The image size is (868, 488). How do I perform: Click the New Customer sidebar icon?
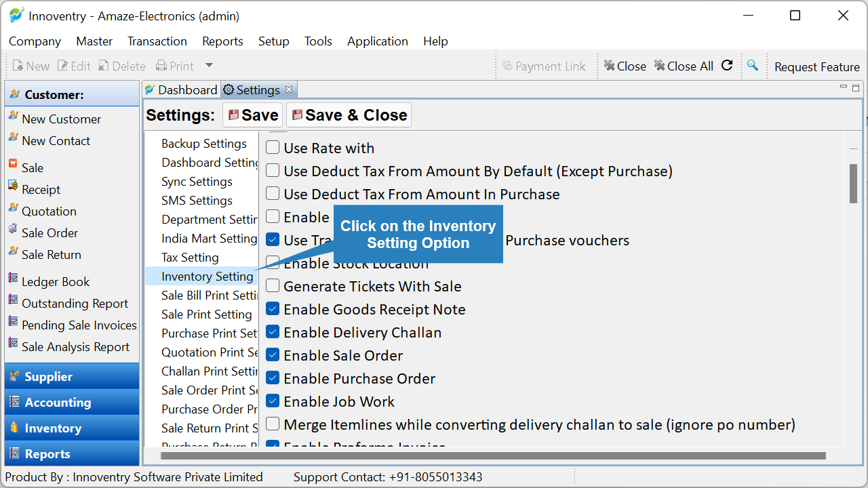pos(14,117)
